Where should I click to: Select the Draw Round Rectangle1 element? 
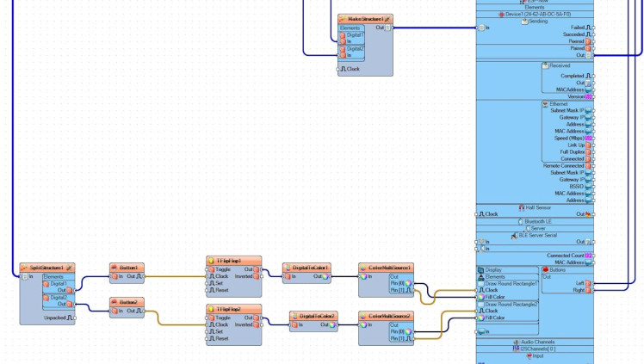tap(511, 283)
